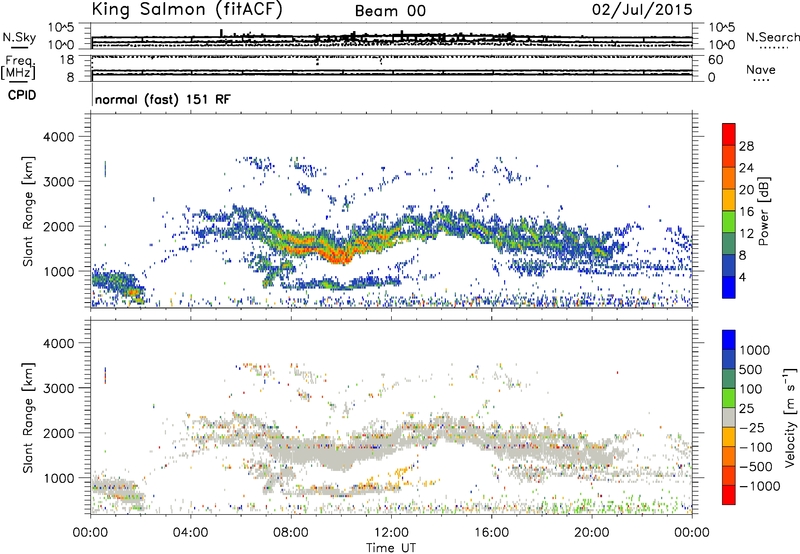
Task: Click the '60' Nave axis tick label
Action: click(716, 60)
